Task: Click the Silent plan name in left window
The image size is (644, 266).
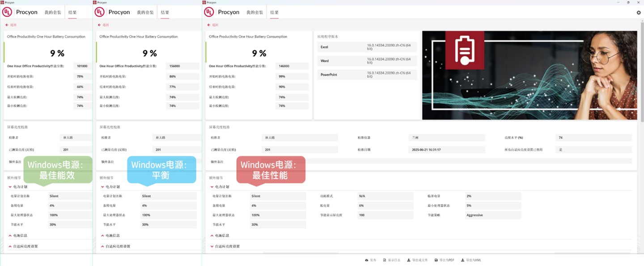Action: (70, 196)
